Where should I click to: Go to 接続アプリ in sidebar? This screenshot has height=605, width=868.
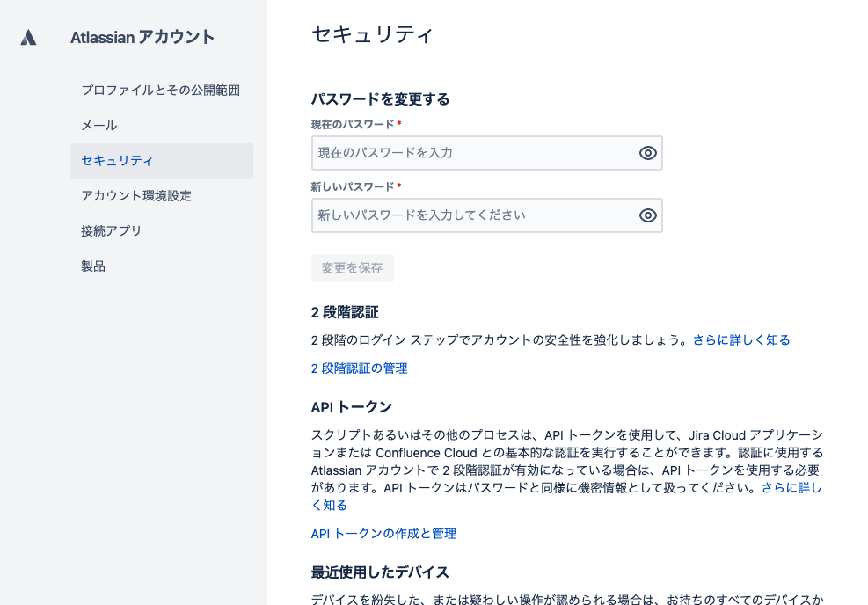click(112, 231)
